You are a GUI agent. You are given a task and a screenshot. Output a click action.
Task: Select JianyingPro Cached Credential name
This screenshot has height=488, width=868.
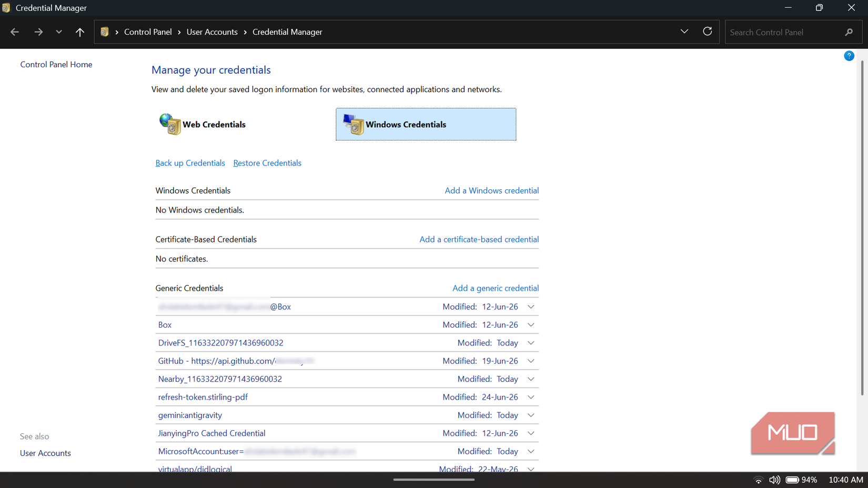211,433
